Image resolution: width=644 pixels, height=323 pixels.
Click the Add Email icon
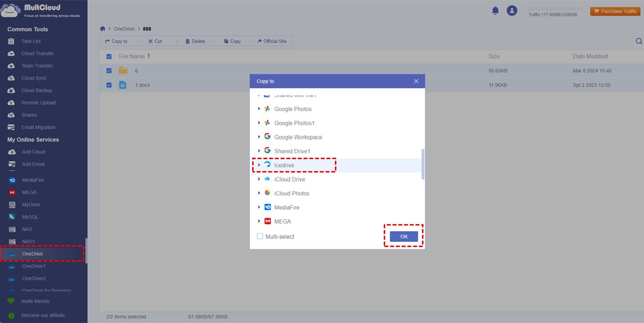[12, 164]
